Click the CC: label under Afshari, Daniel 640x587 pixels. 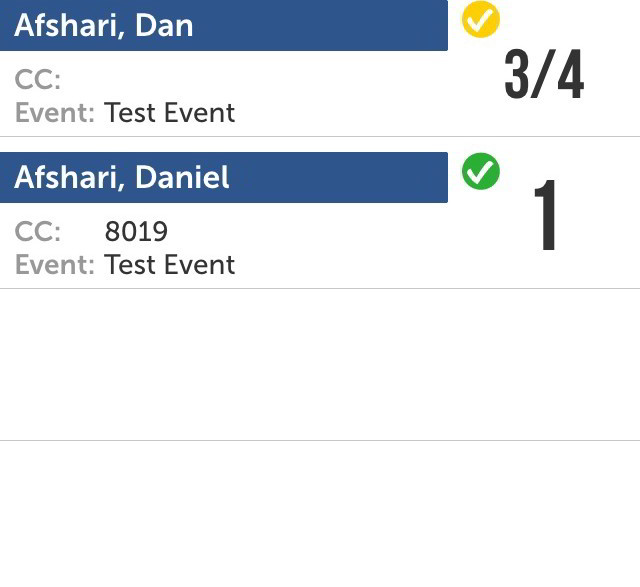pyautogui.click(x=38, y=231)
